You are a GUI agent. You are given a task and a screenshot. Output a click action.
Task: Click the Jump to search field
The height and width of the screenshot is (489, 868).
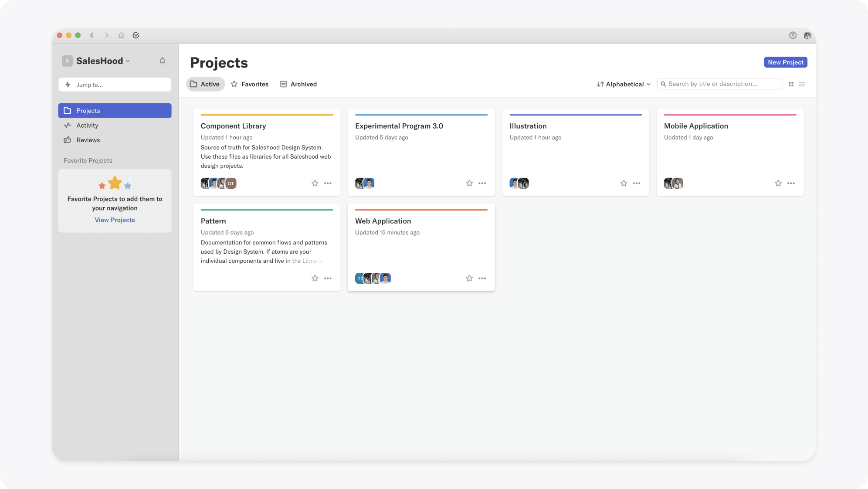[x=115, y=85]
